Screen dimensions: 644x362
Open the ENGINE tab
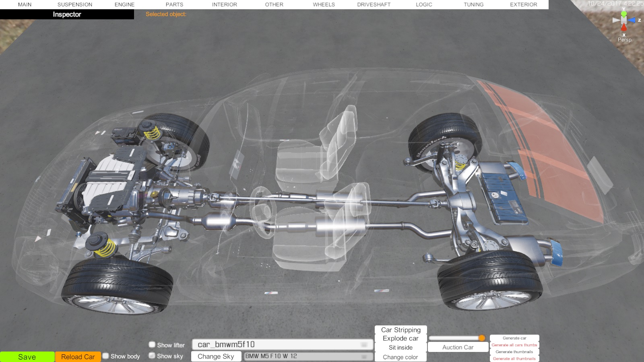tap(124, 4)
